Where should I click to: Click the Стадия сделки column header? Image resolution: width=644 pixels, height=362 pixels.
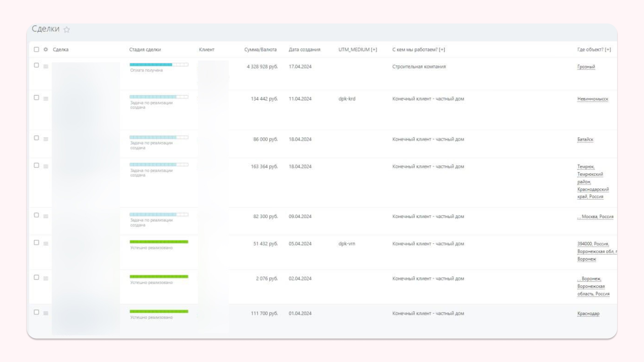click(x=145, y=50)
